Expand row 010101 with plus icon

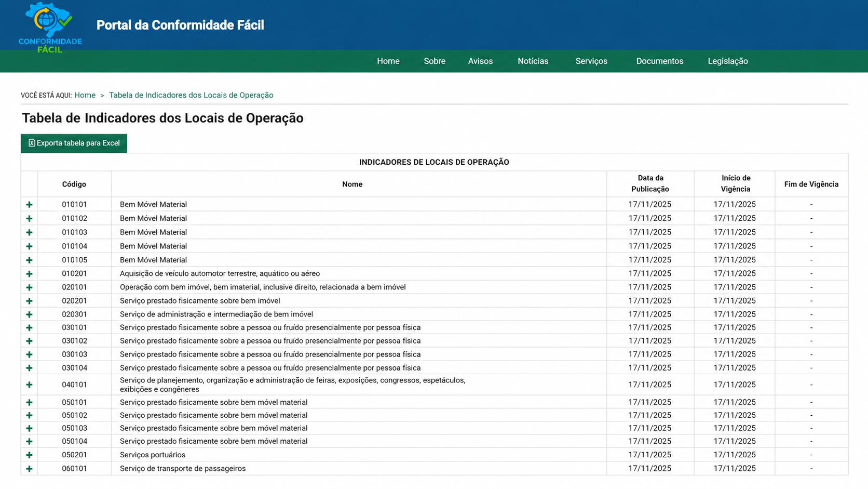coord(29,205)
